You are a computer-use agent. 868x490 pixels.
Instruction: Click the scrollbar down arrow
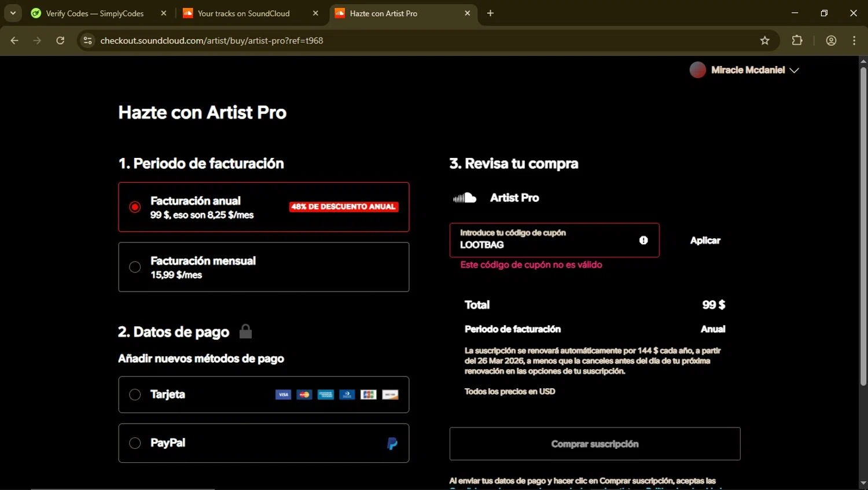(x=863, y=484)
